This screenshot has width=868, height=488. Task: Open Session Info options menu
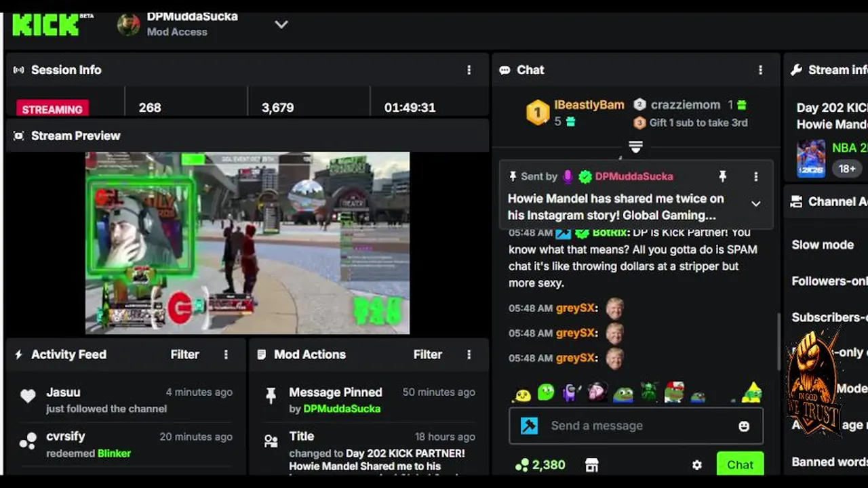tap(469, 70)
